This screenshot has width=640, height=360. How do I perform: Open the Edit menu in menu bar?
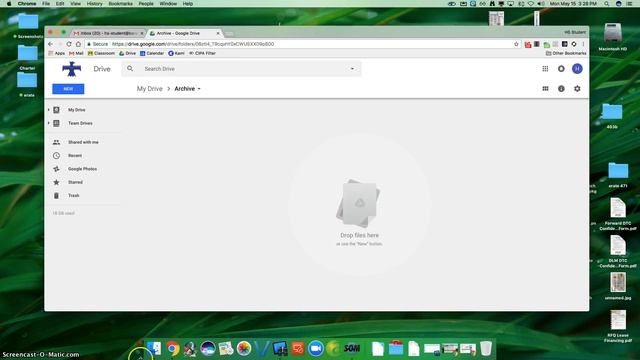tap(60, 3)
